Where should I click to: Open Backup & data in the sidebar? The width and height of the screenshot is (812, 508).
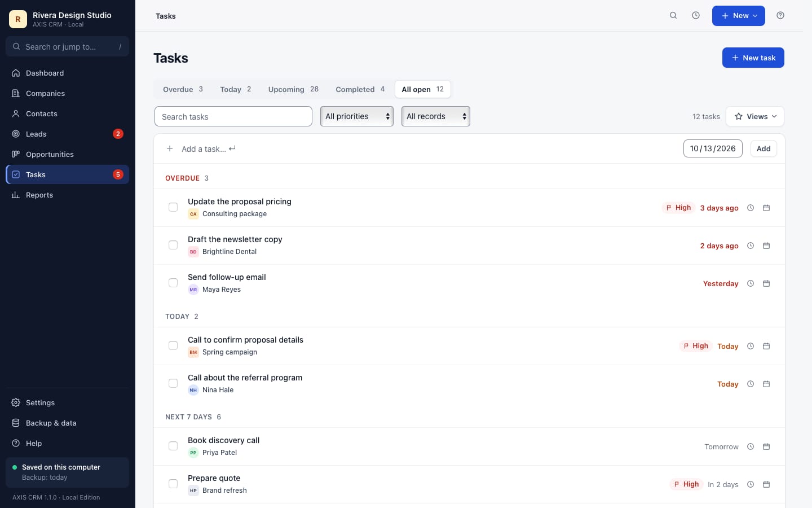click(67, 423)
